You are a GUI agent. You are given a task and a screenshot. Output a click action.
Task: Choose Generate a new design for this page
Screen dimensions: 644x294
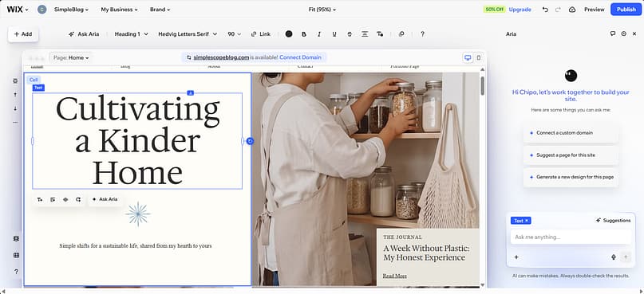571,177
